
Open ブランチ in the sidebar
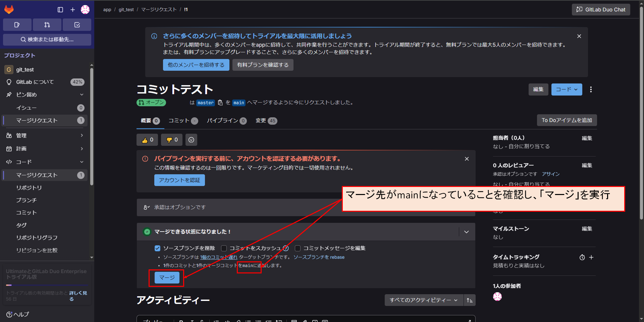[x=45, y=200]
